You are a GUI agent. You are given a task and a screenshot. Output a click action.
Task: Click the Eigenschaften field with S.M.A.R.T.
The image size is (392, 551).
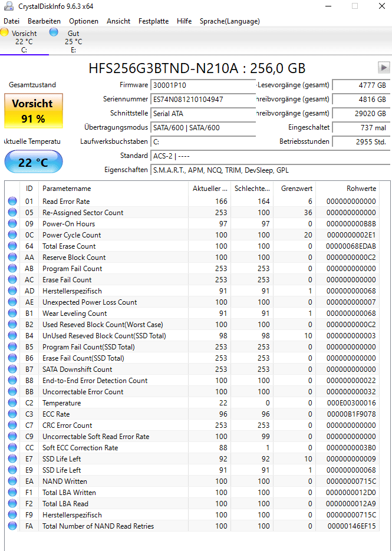pos(271,170)
